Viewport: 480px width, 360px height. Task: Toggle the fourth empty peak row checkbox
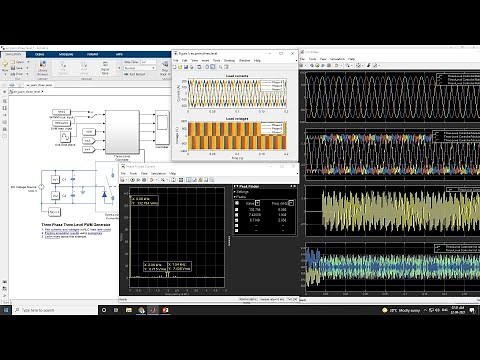pyautogui.click(x=237, y=226)
